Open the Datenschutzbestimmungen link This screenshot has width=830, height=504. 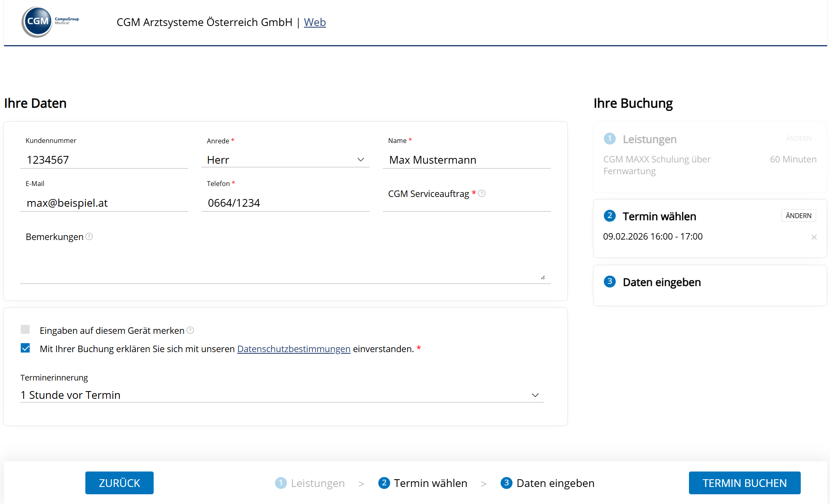pos(293,349)
